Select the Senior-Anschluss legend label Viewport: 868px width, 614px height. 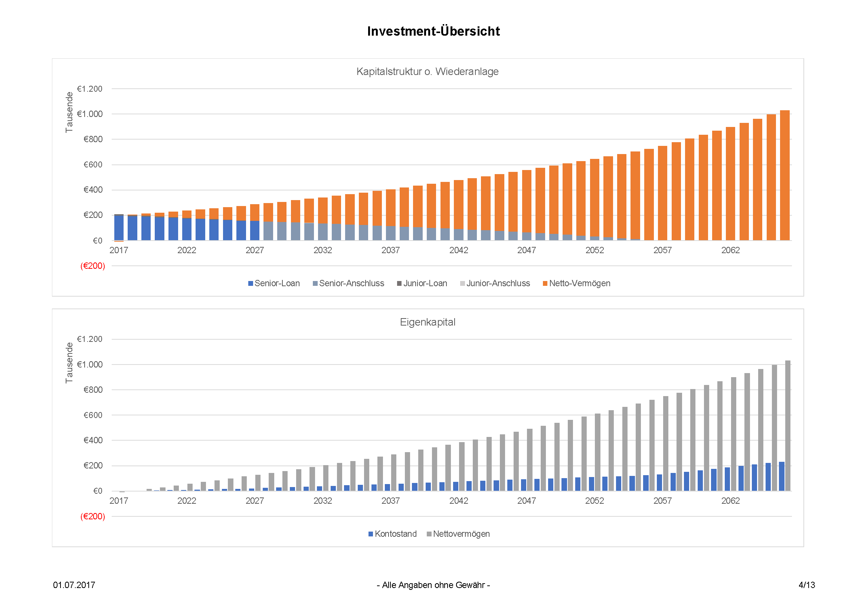pyautogui.click(x=351, y=284)
